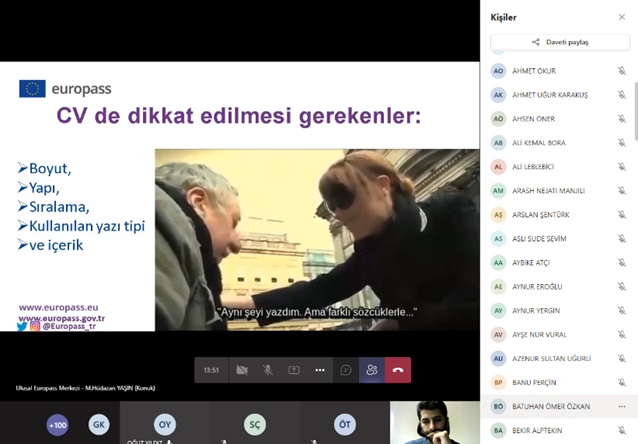
Task: Click muted mic icon beside AZENUR SULTAN UĞURLI
Action: click(622, 359)
